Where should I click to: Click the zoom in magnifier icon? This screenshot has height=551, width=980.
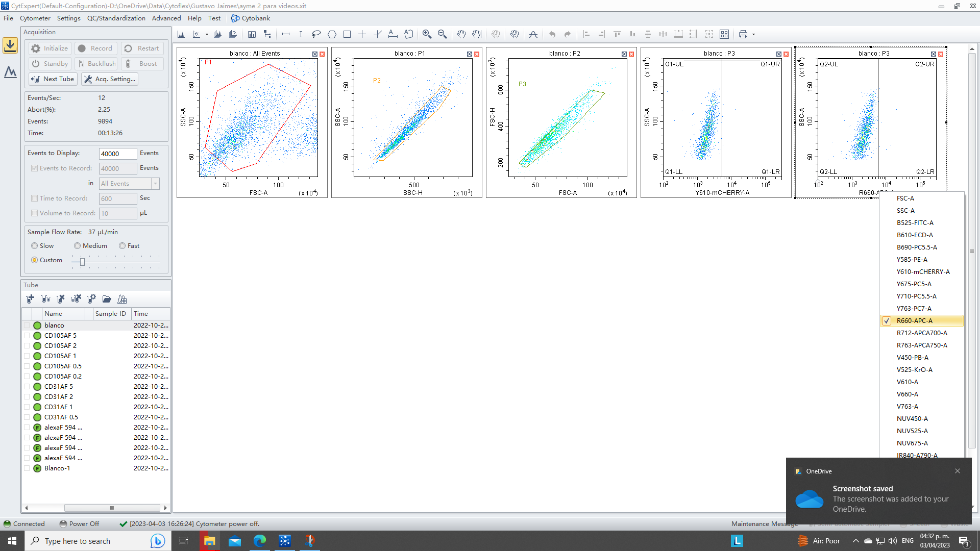click(x=427, y=34)
